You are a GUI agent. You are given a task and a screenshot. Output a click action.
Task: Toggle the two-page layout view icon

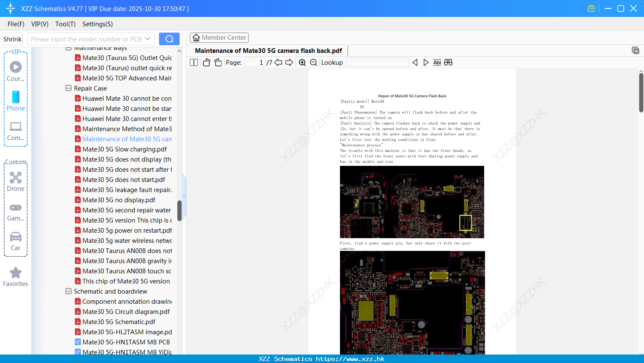click(194, 62)
